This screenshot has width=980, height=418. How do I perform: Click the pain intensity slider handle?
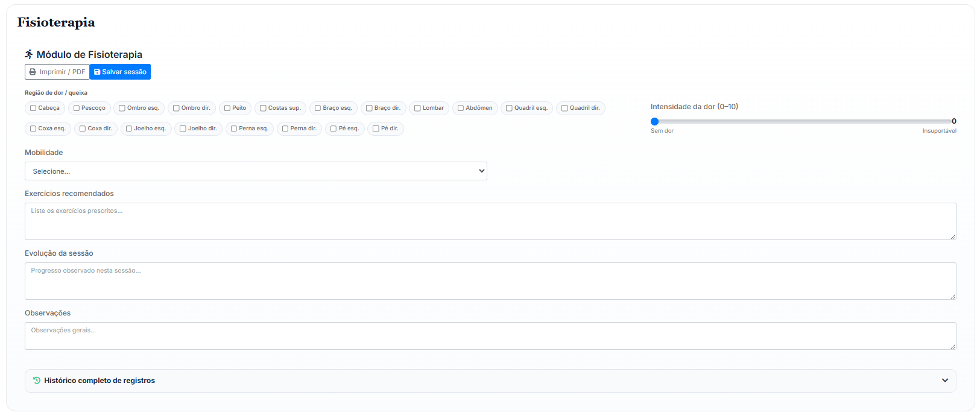pos(654,121)
